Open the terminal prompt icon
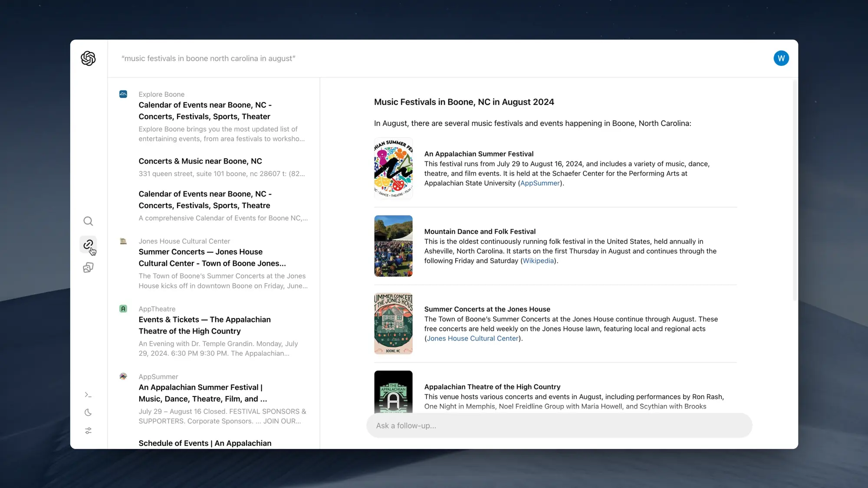Image resolution: width=868 pixels, height=488 pixels. click(x=88, y=395)
